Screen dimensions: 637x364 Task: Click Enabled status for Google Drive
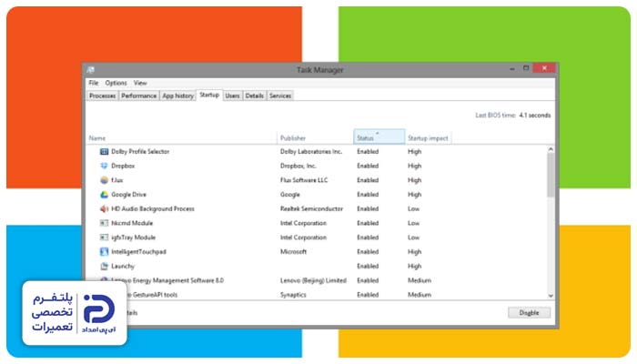coord(368,195)
